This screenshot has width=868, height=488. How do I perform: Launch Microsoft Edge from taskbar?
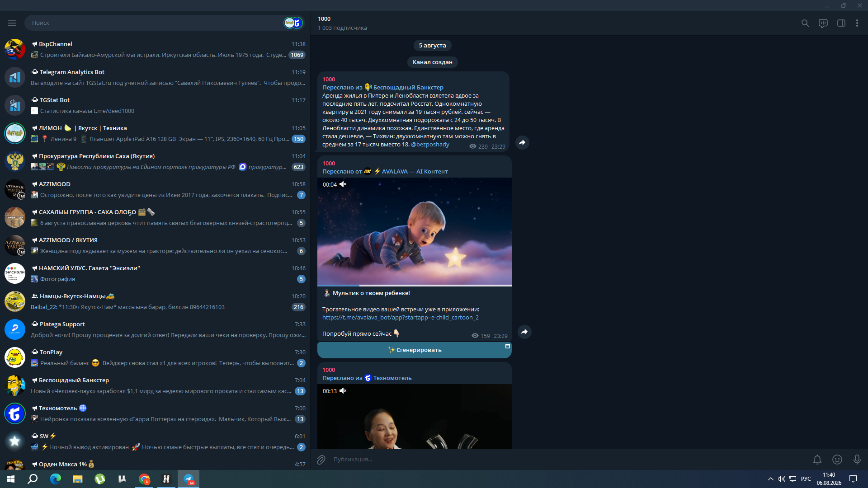(x=56, y=479)
